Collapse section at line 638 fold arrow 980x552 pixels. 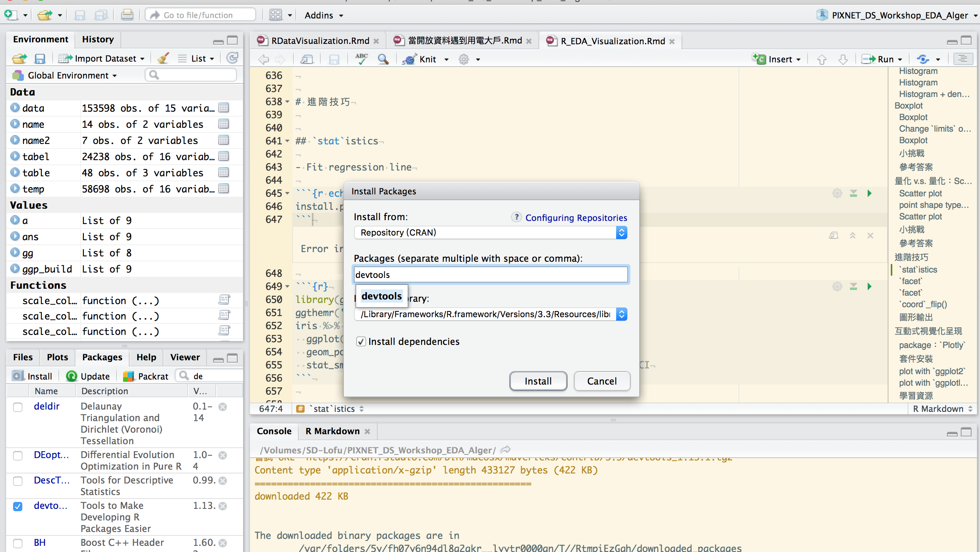(287, 102)
